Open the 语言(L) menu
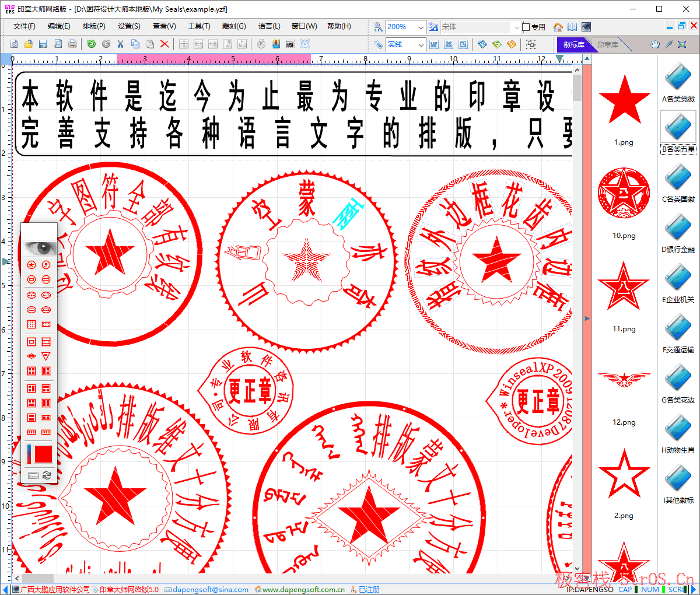700x595 pixels. pyautogui.click(x=269, y=26)
